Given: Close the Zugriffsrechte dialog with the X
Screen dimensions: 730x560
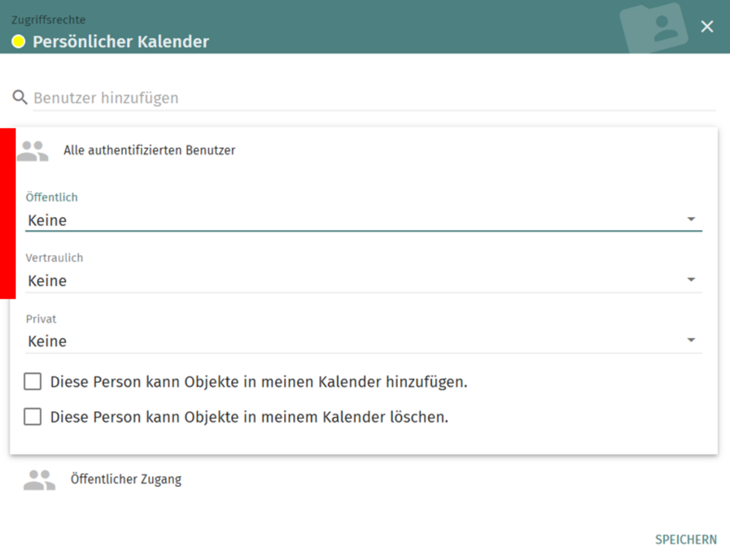Looking at the screenshot, I should click(707, 26).
